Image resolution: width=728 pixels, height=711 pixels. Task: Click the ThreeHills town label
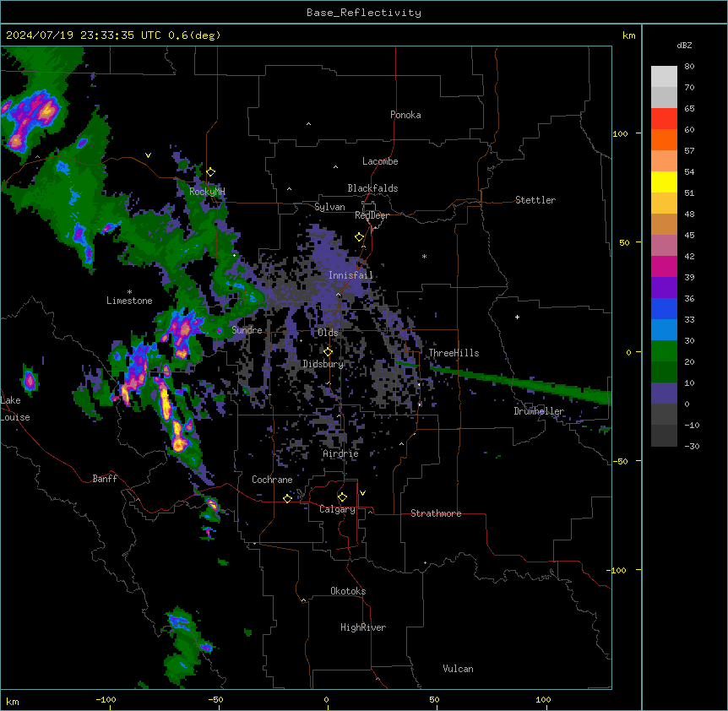pos(454,353)
